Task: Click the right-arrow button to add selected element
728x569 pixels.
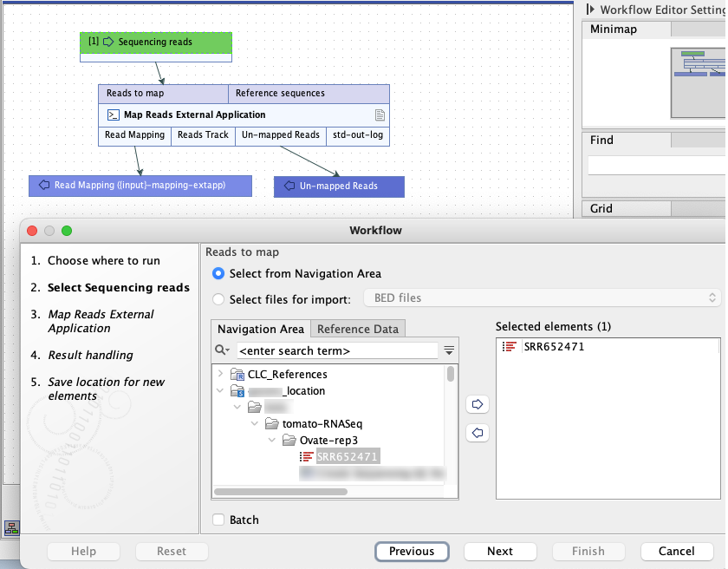Action: click(478, 404)
